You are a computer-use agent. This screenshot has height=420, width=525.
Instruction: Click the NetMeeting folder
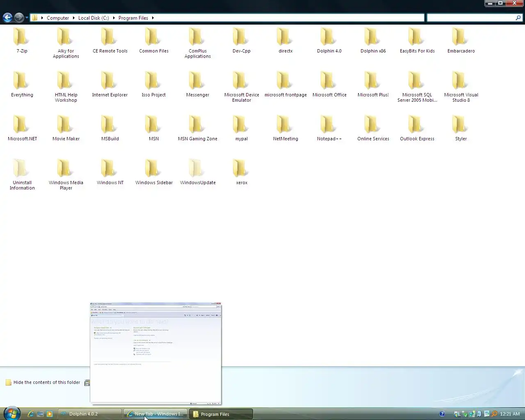(285, 128)
